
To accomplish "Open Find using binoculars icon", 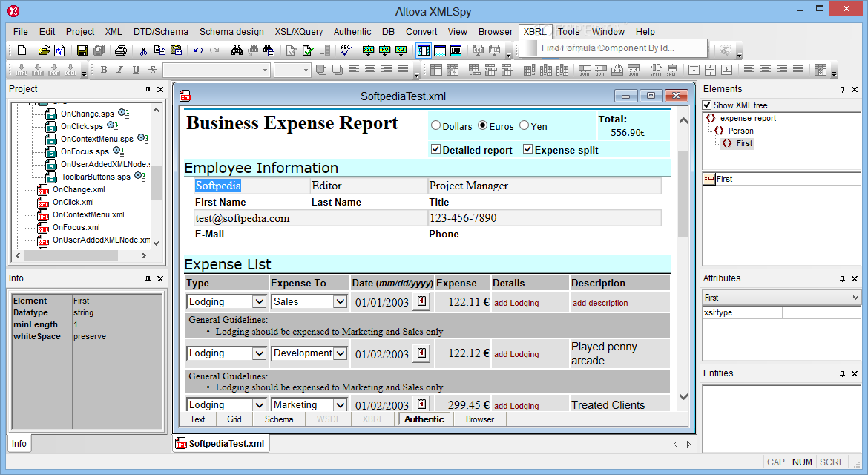I will 237,50.
